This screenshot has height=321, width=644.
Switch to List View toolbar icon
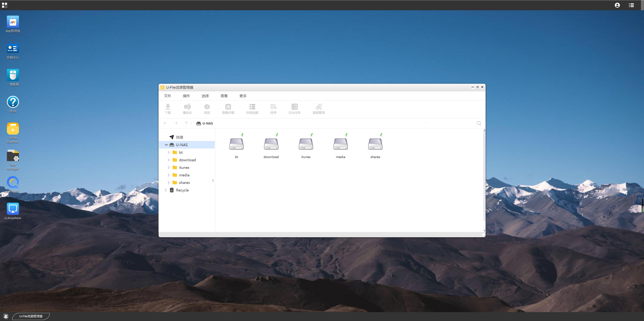[252, 109]
